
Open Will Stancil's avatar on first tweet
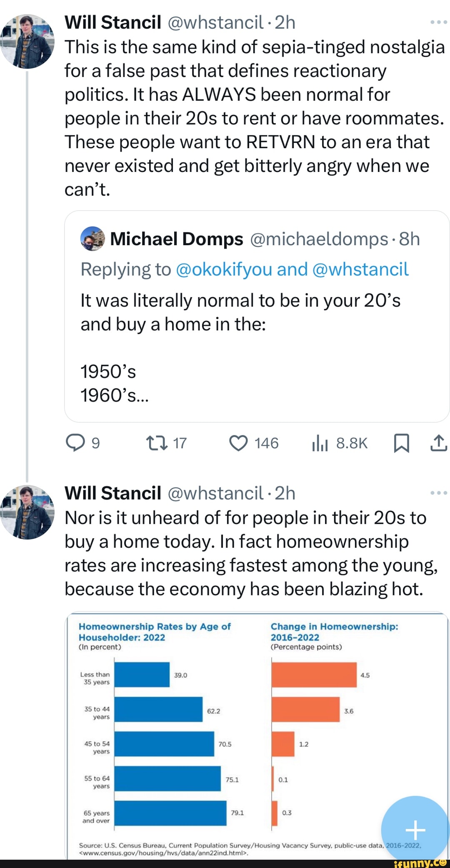click(x=27, y=42)
